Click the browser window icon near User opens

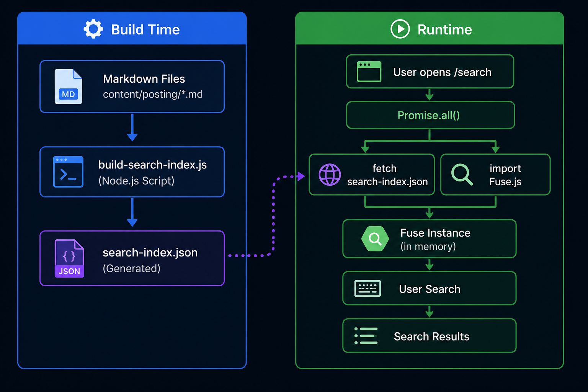(369, 72)
